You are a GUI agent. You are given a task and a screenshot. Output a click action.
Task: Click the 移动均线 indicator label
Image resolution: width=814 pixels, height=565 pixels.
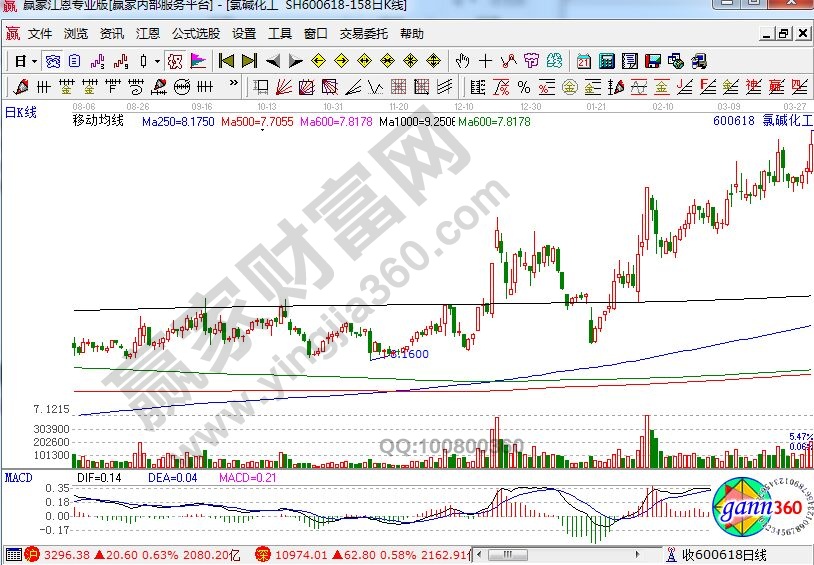[97, 121]
